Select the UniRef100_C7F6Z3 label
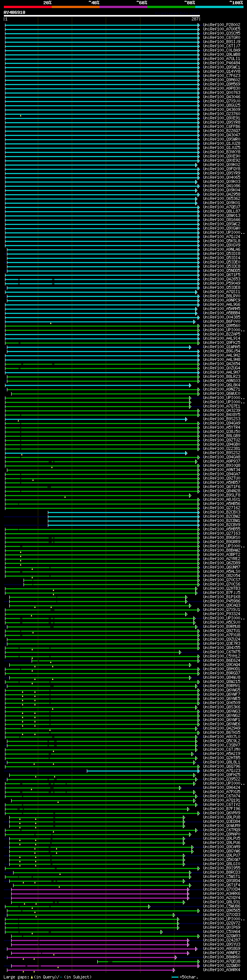This screenshot has height=980, width=247. click(x=222, y=76)
